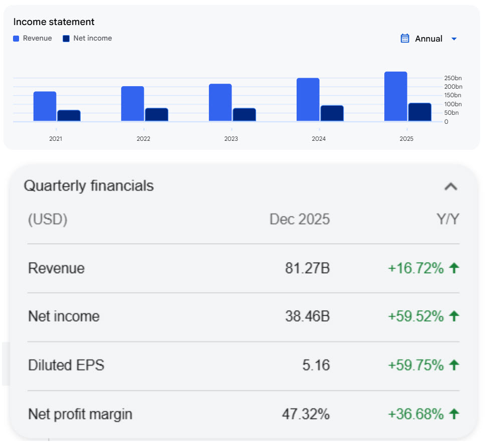This screenshot has width=485, height=448.
Task: Select the Net profit margin row label
Action: tap(80, 414)
